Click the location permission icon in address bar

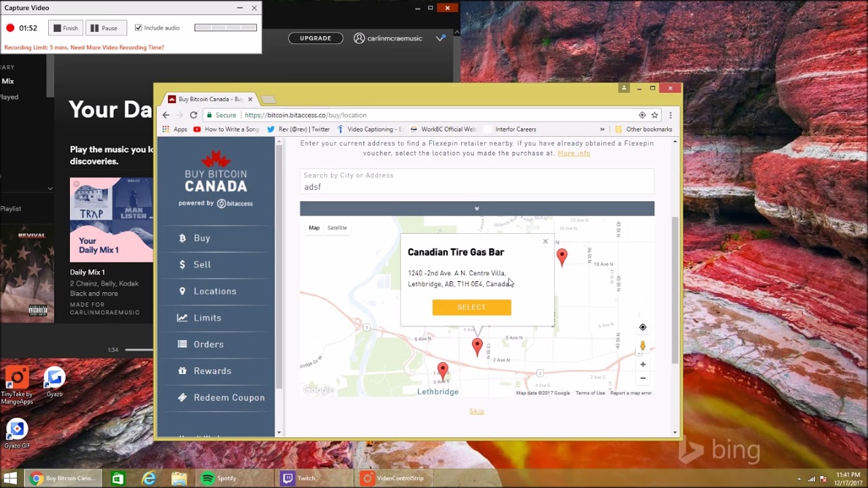tap(642, 115)
